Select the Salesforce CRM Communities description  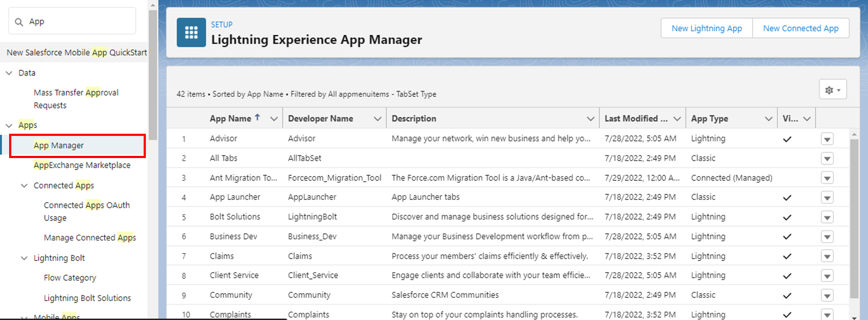(x=445, y=295)
